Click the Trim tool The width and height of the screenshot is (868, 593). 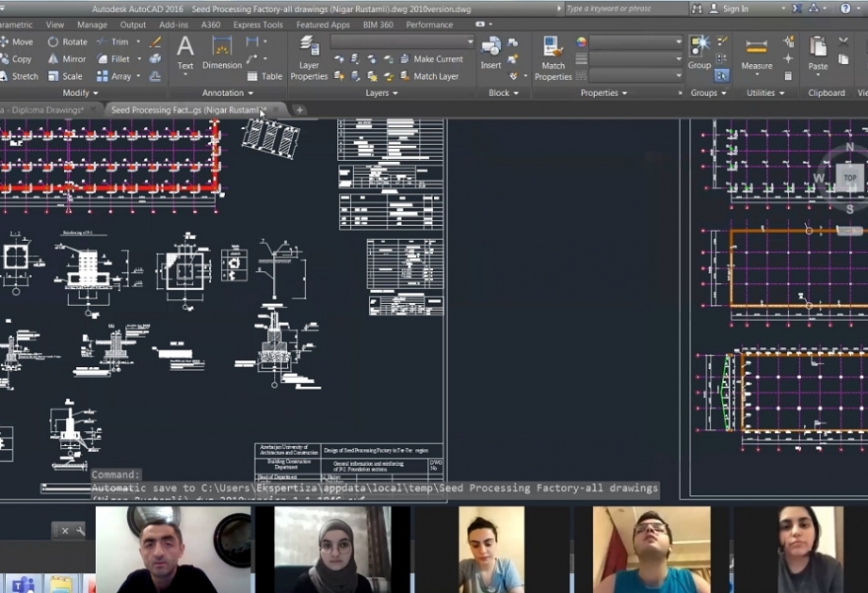tap(113, 41)
